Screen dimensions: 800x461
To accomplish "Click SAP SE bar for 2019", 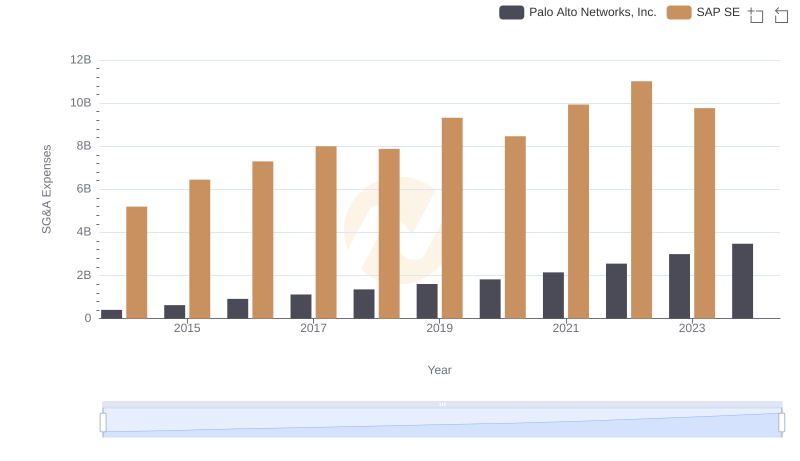I will 452,218.
